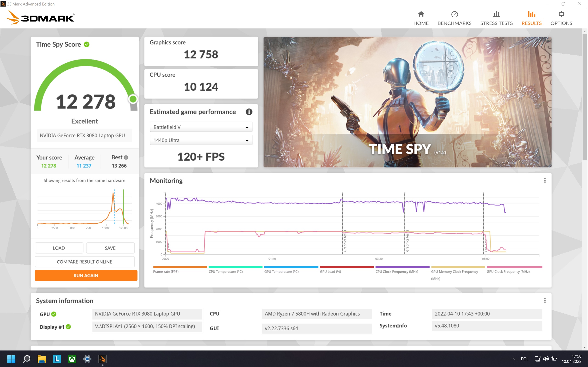Show hidden icons in the system tray

tap(513, 359)
